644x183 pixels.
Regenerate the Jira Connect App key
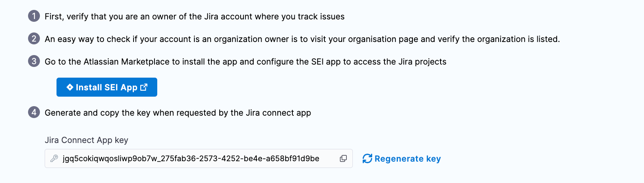pos(407,158)
